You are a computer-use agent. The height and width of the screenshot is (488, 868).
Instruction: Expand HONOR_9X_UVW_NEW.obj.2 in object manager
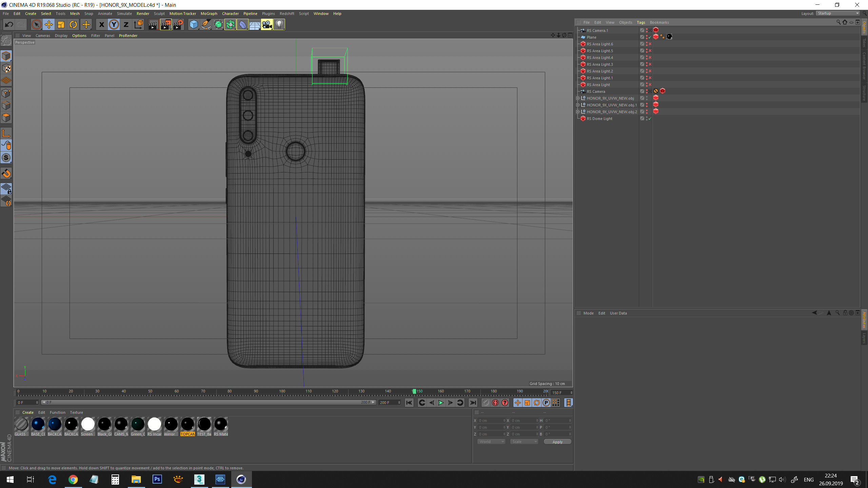click(578, 112)
